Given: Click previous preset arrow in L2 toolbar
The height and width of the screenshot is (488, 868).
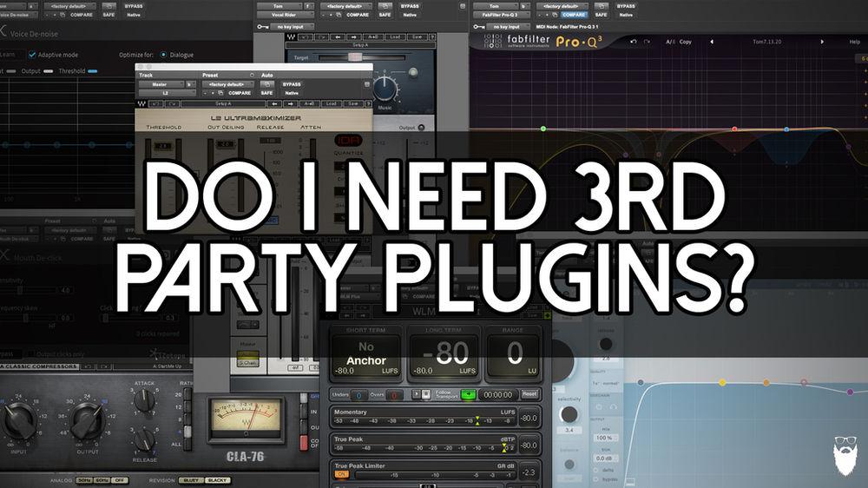Looking at the screenshot, I should point(274,103).
